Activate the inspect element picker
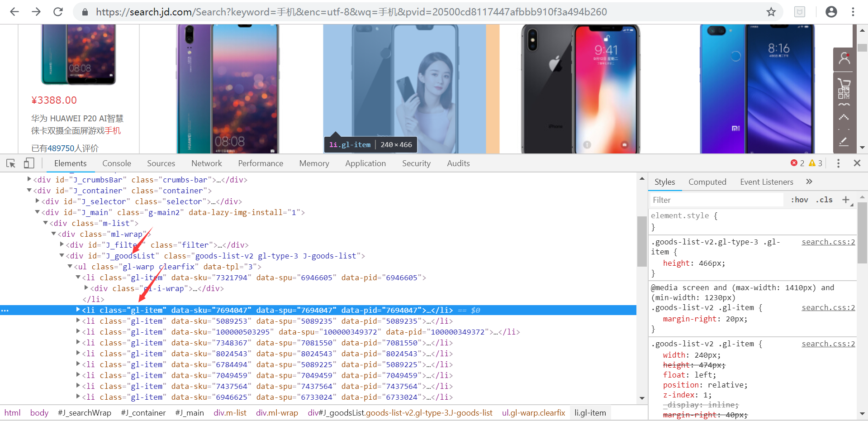The image size is (868, 421). click(x=11, y=163)
